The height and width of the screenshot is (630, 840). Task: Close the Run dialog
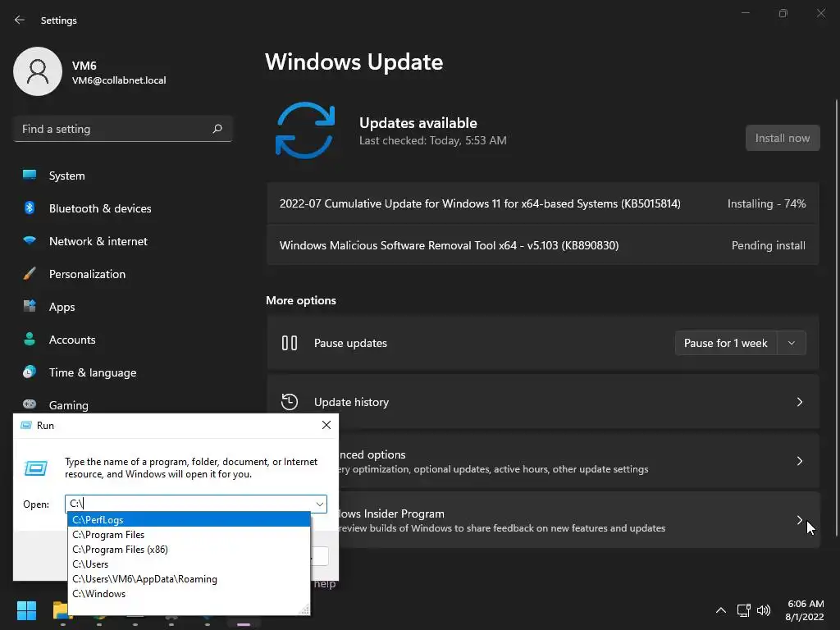[x=326, y=425]
